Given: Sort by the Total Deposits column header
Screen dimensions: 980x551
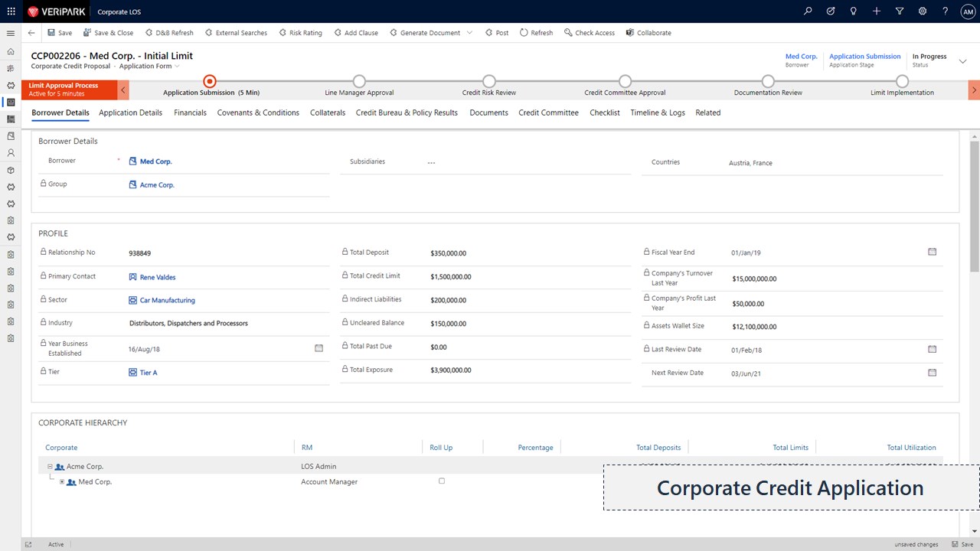Looking at the screenshot, I should pyautogui.click(x=658, y=447).
